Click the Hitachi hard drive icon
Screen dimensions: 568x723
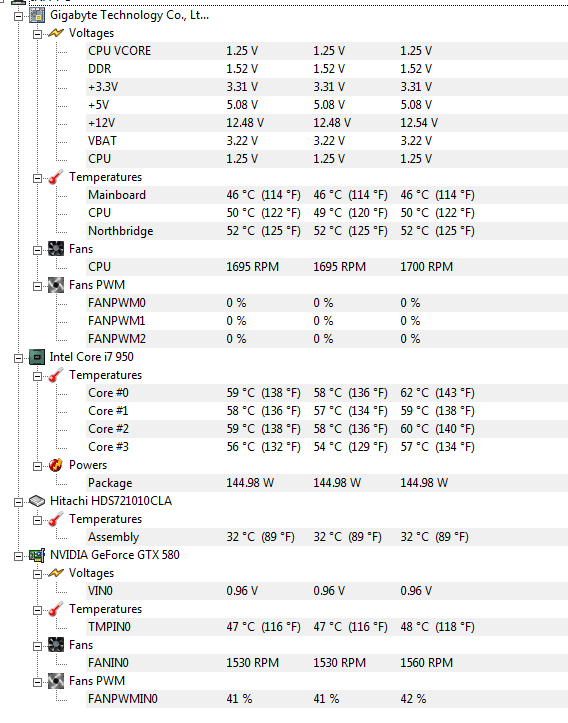pyautogui.click(x=37, y=501)
